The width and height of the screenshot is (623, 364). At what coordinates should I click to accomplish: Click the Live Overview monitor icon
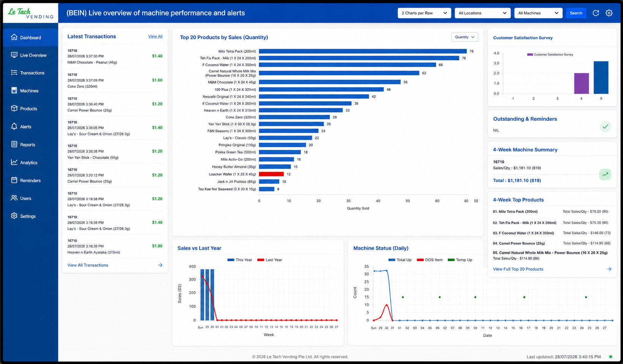coord(14,55)
